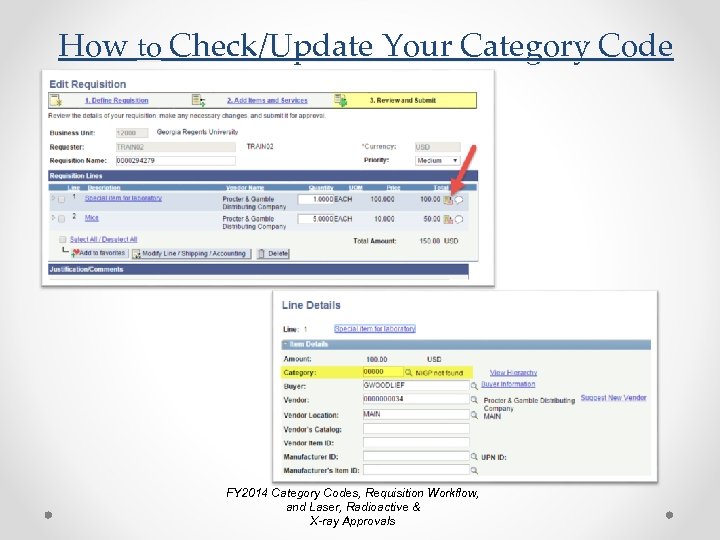This screenshot has width=720, height=540.
Task: Click the Currency field showing USD
Action: click(437, 147)
